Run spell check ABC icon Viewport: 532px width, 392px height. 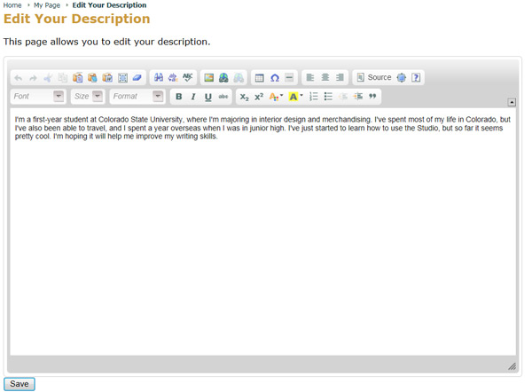(187, 78)
